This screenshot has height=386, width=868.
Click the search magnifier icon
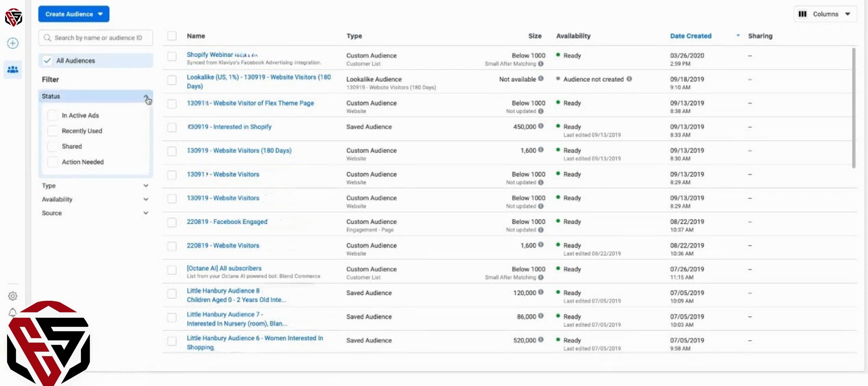[47, 38]
